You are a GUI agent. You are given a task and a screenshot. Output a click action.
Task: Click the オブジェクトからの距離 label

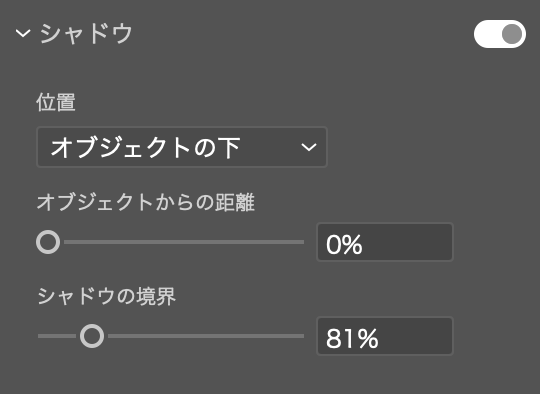tap(146, 202)
